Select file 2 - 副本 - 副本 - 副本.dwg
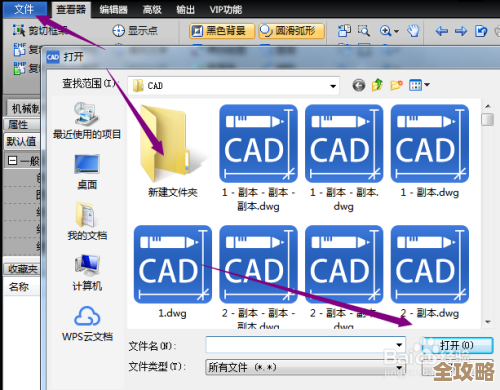The image size is (500, 390). (258, 277)
